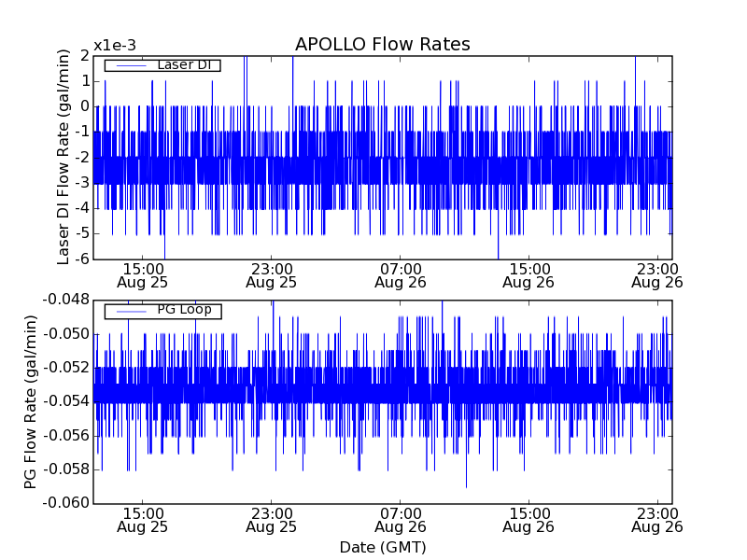747x560 pixels.
Task: Click the 07:00 Aug 26 tick under the top plot
Action: (400, 274)
